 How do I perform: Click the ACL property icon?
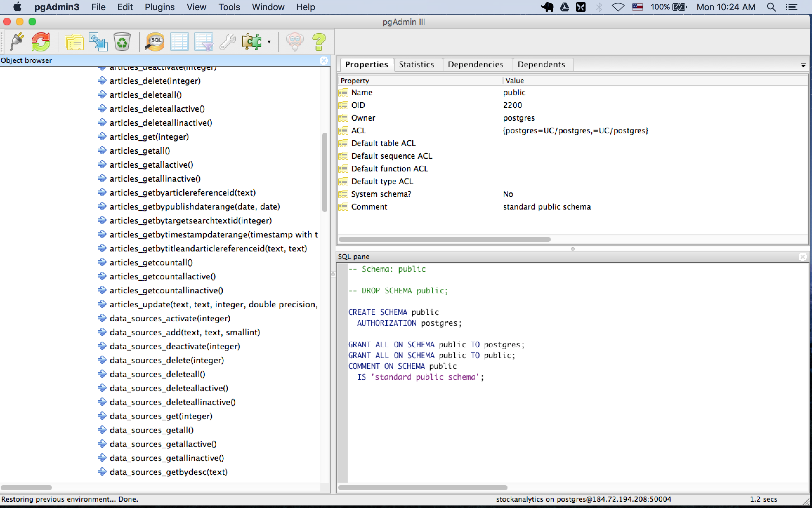point(343,131)
